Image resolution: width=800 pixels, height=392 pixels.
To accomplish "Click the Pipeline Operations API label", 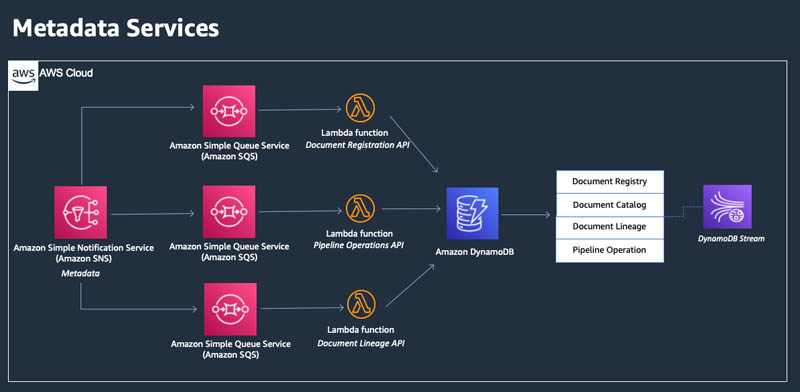I will [x=358, y=246].
